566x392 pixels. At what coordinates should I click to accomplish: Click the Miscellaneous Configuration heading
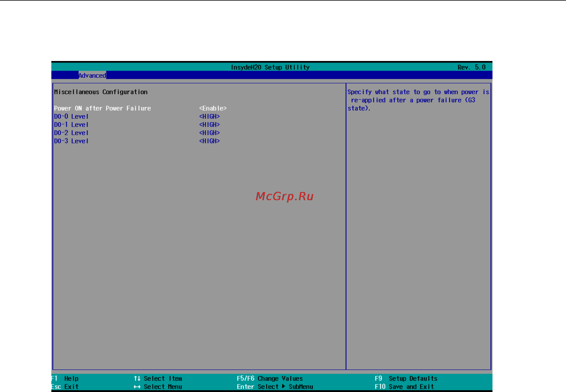point(101,92)
